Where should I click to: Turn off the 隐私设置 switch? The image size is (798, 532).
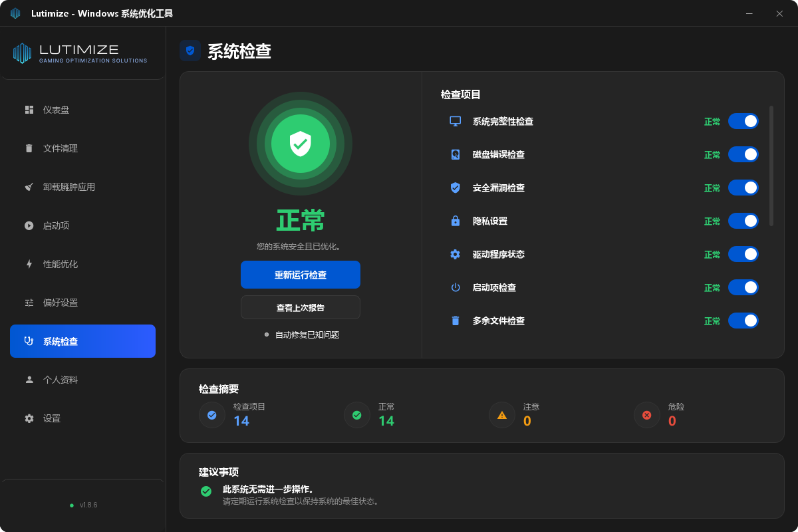[743, 221]
